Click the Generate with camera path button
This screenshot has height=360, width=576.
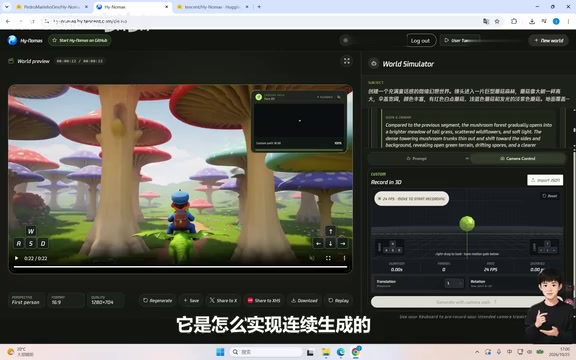tap(466, 302)
